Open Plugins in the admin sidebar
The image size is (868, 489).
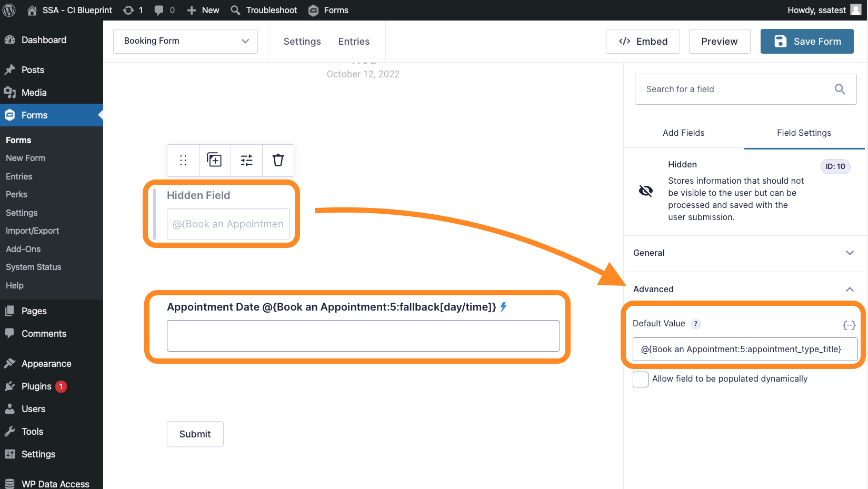(x=36, y=386)
